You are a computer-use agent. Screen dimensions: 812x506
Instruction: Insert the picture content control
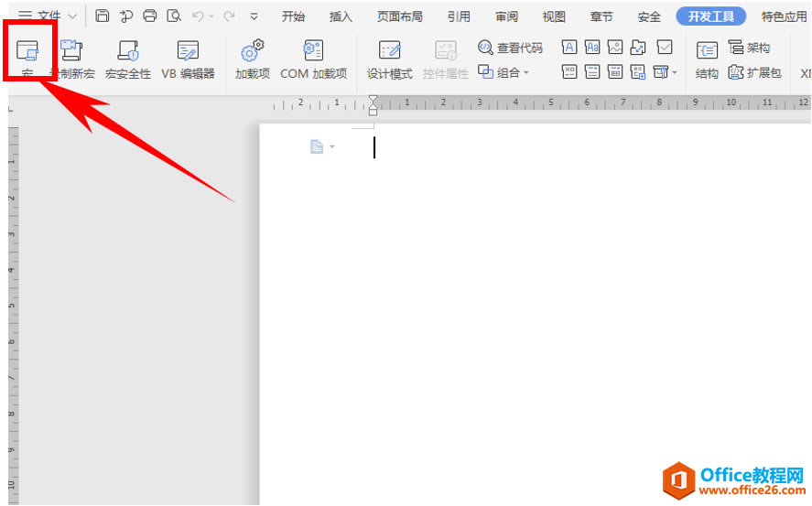tap(614, 47)
